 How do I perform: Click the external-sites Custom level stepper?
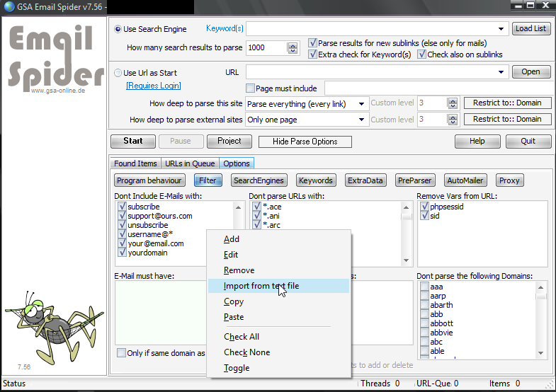click(x=453, y=120)
